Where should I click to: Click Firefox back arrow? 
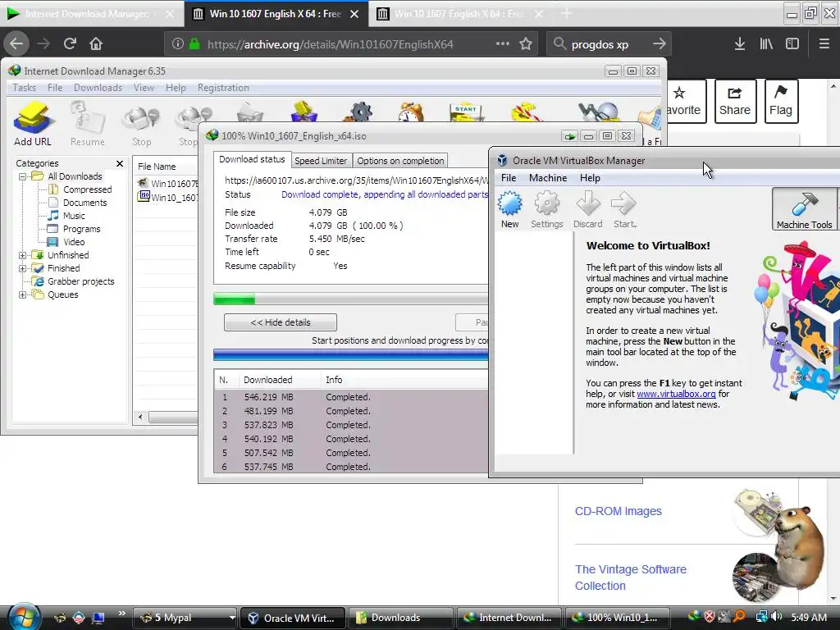(16, 44)
